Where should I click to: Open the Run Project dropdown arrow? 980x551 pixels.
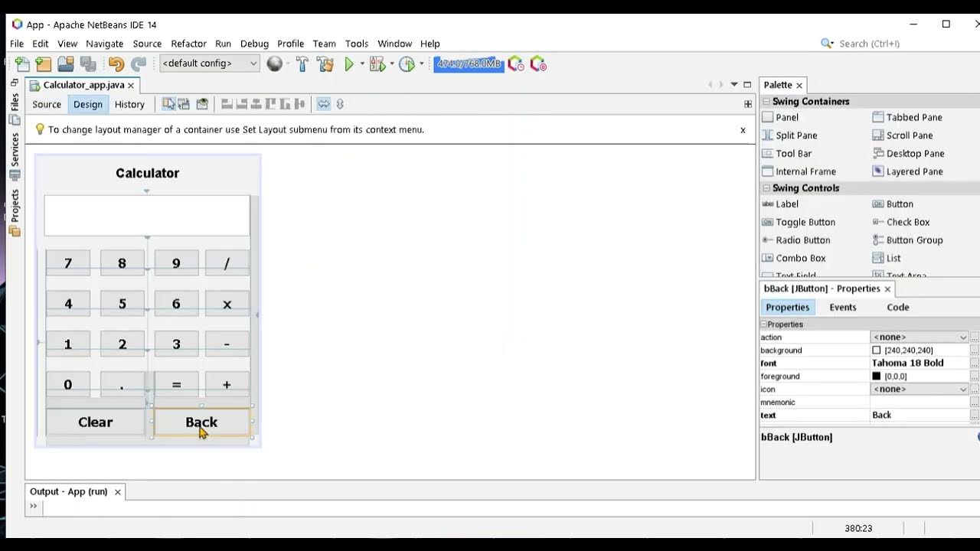click(362, 64)
